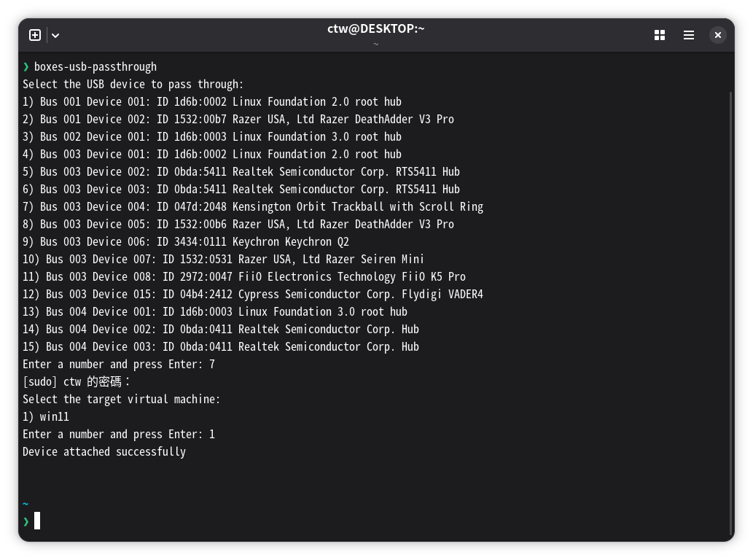Click the Razer Seiren Mini line
Screen dimensions: 753x560
pos(223,260)
